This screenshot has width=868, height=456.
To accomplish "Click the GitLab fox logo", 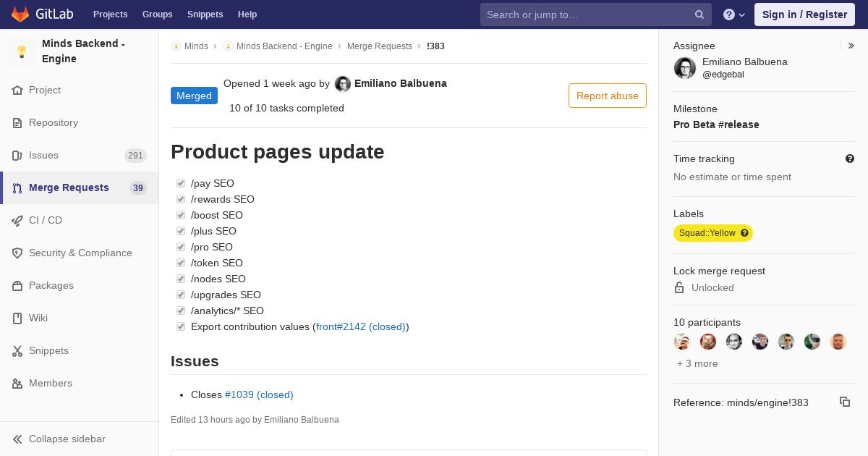I will coord(20,14).
